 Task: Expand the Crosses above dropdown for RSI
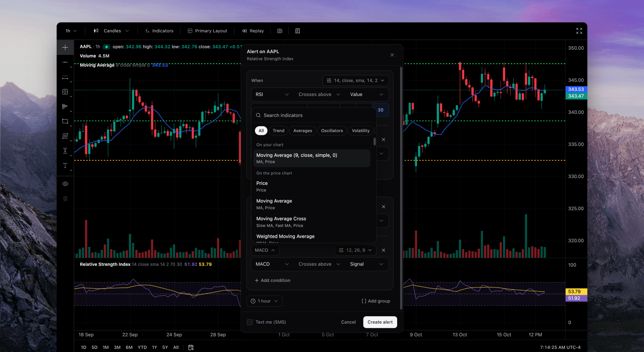319,94
